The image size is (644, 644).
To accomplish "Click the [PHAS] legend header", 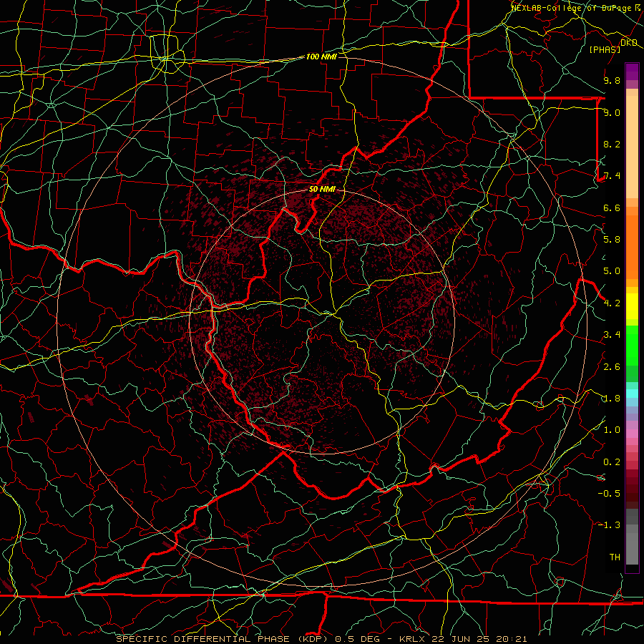I will pyautogui.click(x=605, y=49).
